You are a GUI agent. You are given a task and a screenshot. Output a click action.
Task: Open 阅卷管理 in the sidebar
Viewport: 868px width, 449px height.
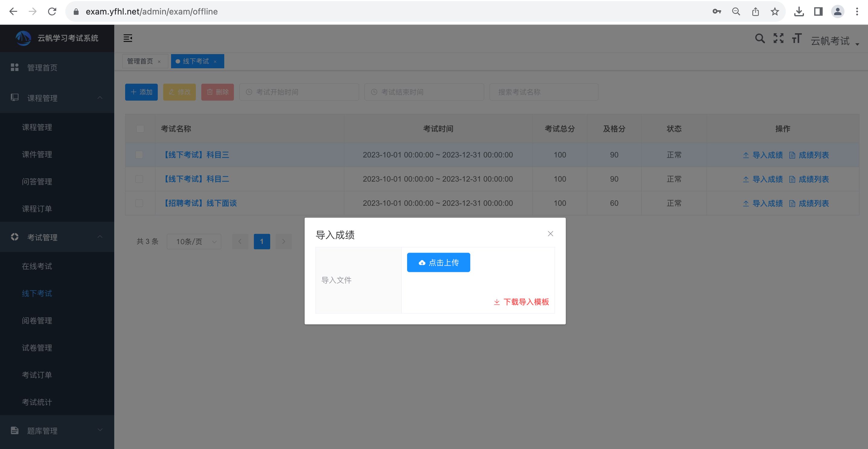tap(37, 321)
